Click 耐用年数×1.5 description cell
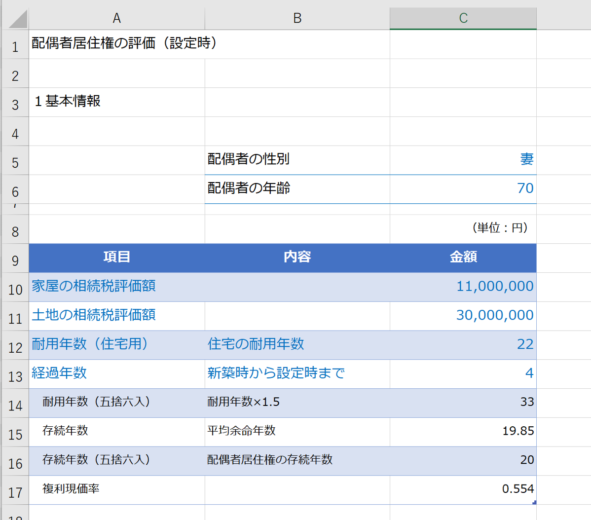This screenshot has height=520, width=591. point(297,403)
